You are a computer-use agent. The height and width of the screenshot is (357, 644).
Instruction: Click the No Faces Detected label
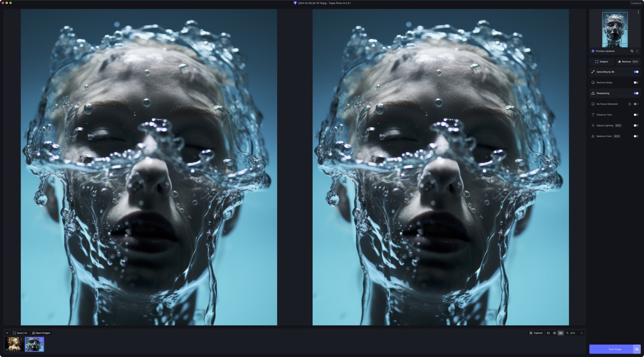607,104
